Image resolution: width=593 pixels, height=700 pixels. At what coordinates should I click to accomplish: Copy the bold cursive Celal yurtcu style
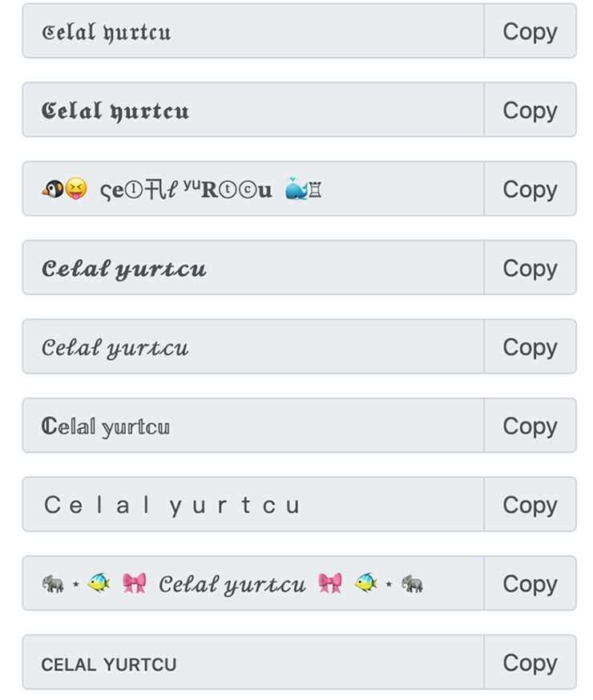coord(530,268)
